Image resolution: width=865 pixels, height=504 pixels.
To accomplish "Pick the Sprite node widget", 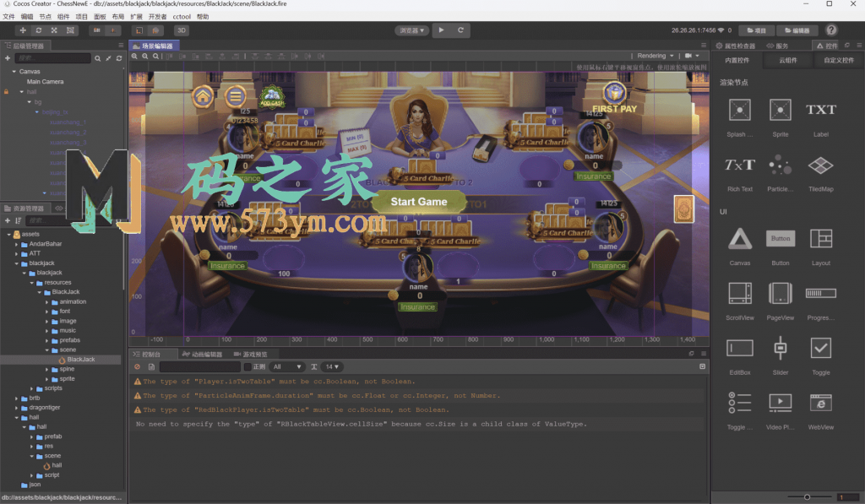I will 780,117.
